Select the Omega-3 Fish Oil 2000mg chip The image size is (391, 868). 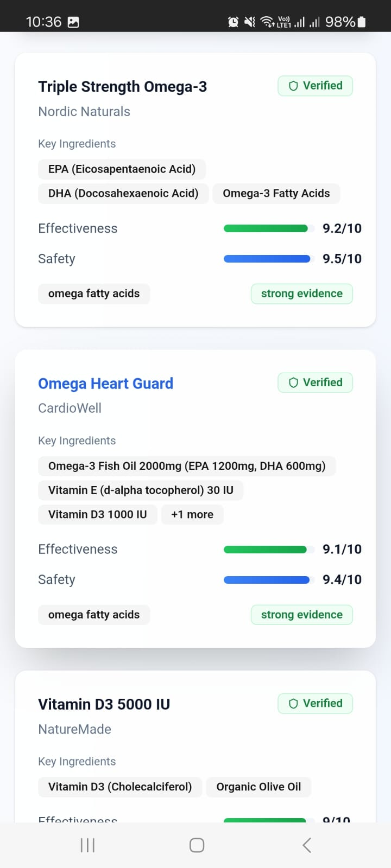(x=187, y=466)
